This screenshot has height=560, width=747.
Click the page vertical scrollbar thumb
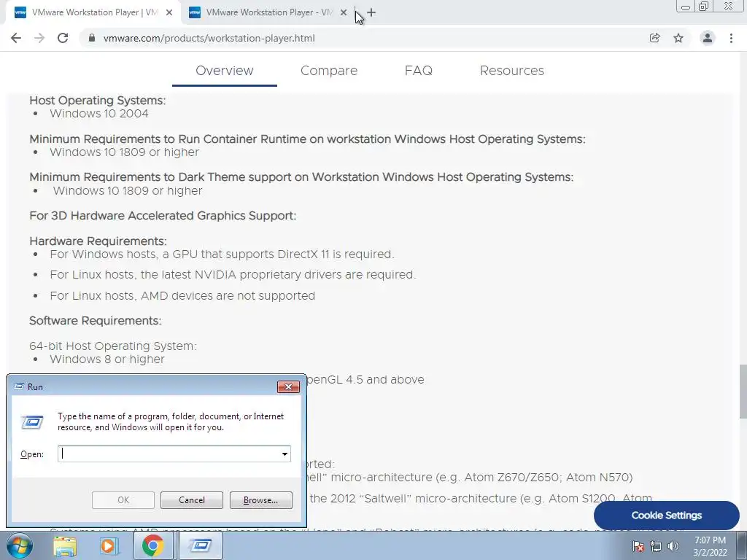(x=743, y=392)
